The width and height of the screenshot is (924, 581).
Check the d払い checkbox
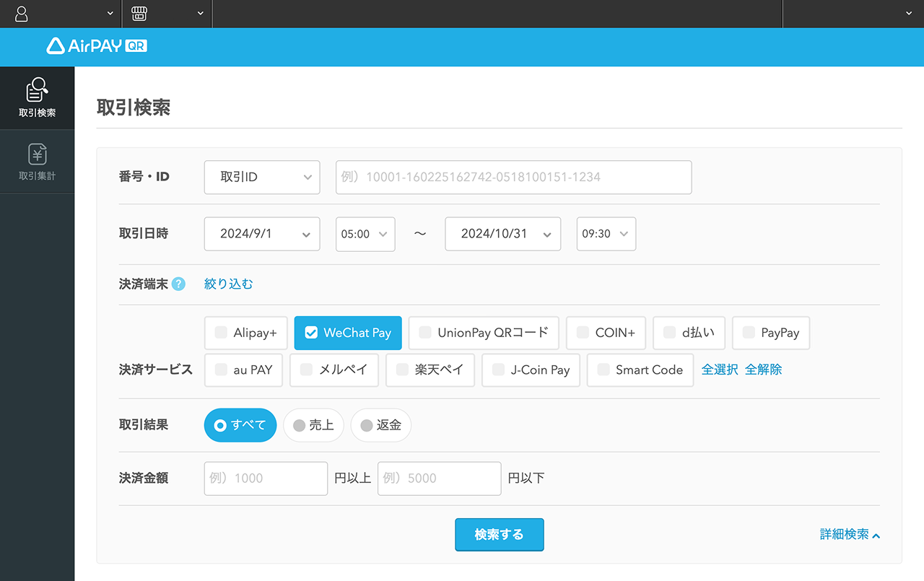click(x=670, y=333)
